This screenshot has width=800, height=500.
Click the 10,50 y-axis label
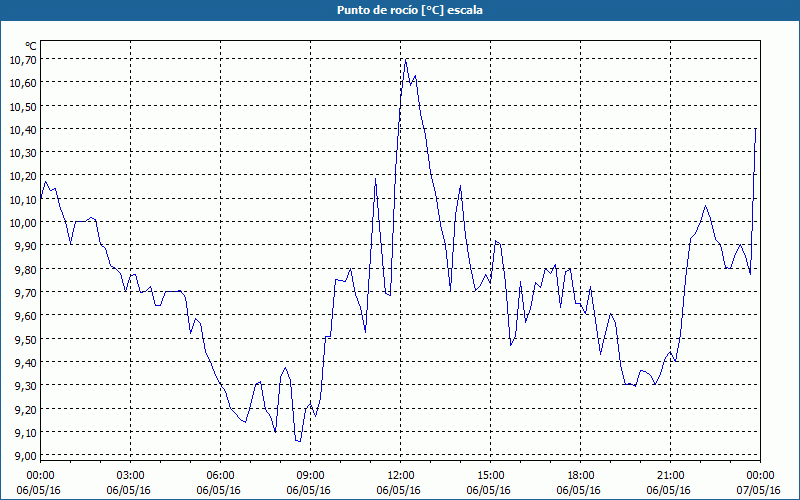tap(23, 106)
